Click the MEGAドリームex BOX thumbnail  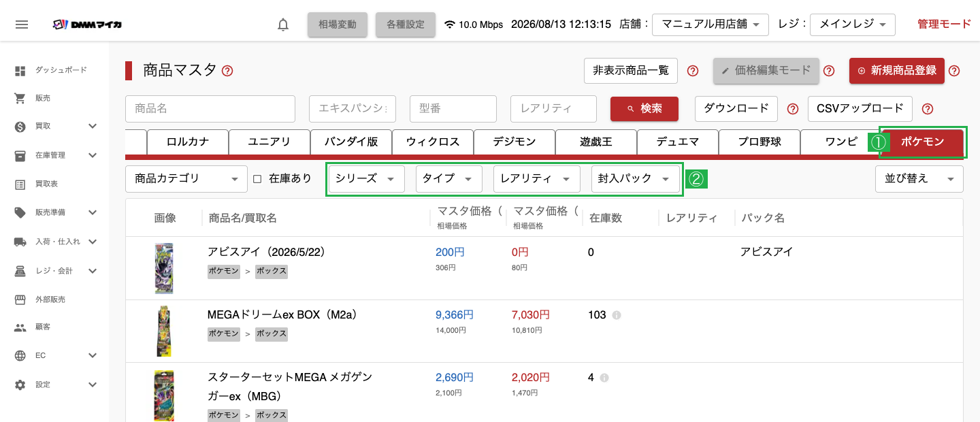click(x=164, y=331)
